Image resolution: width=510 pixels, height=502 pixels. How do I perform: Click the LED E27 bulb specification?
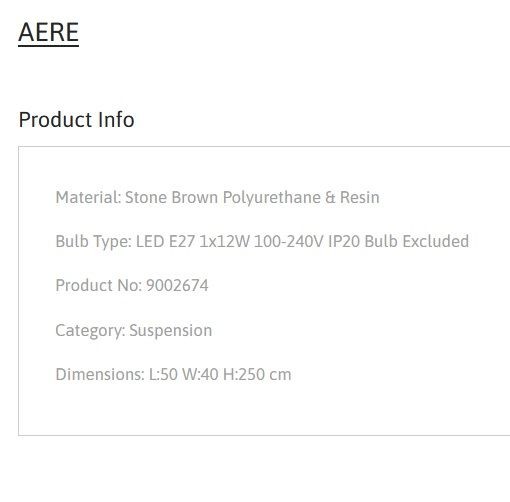pyautogui.click(x=165, y=241)
